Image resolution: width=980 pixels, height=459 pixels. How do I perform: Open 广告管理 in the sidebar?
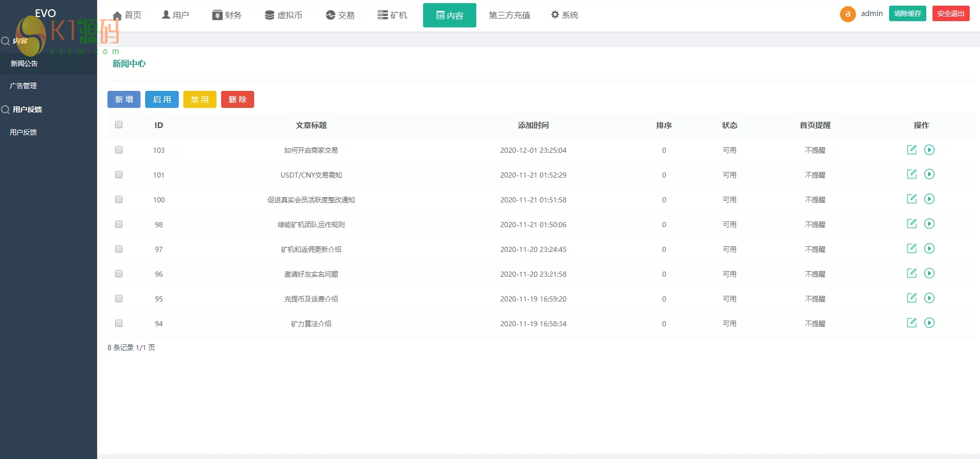(x=23, y=86)
